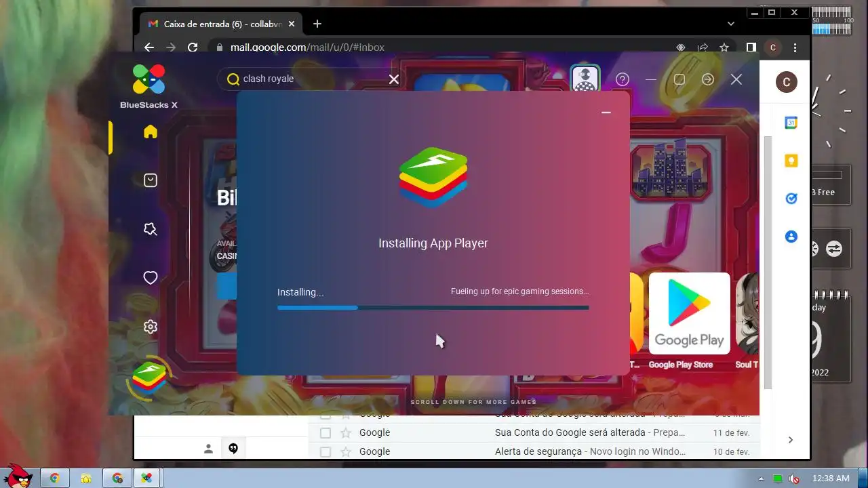This screenshot has width=868, height=488.
Task: Open the settings gear in BlueStacks sidebar
Action: [x=151, y=327]
